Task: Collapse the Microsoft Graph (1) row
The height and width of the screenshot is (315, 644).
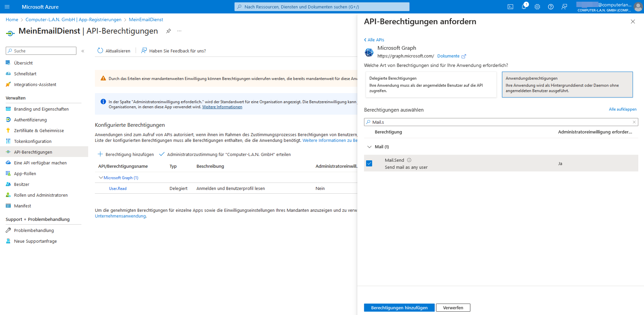Action: (101, 178)
